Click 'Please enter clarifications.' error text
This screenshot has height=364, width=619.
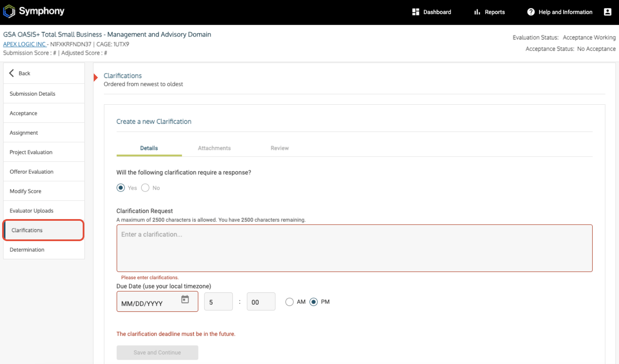tap(150, 278)
